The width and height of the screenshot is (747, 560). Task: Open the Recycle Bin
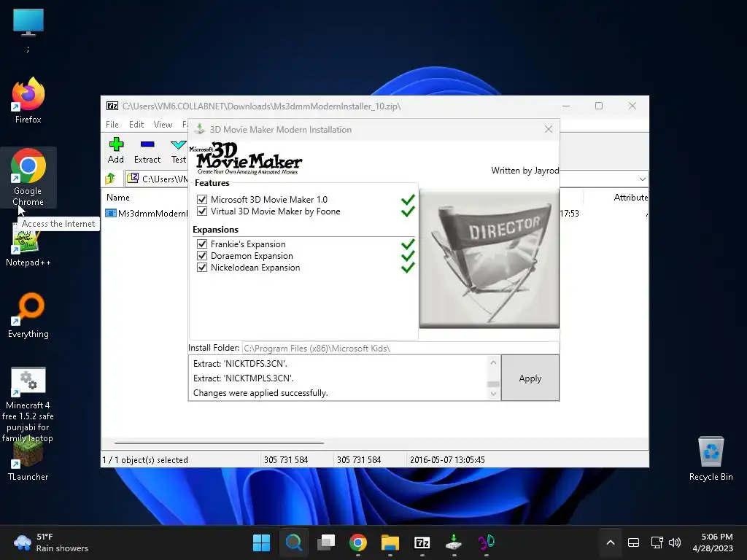(711, 459)
